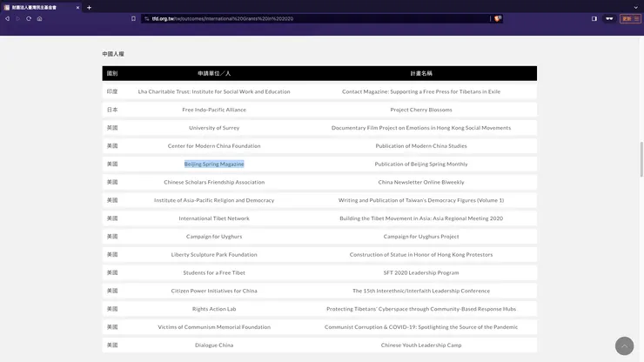Viewport: 644px width, 362px height.
Task: Select 'Free Indo-Pacific Alliance' cell
Action: click(214, 110)
